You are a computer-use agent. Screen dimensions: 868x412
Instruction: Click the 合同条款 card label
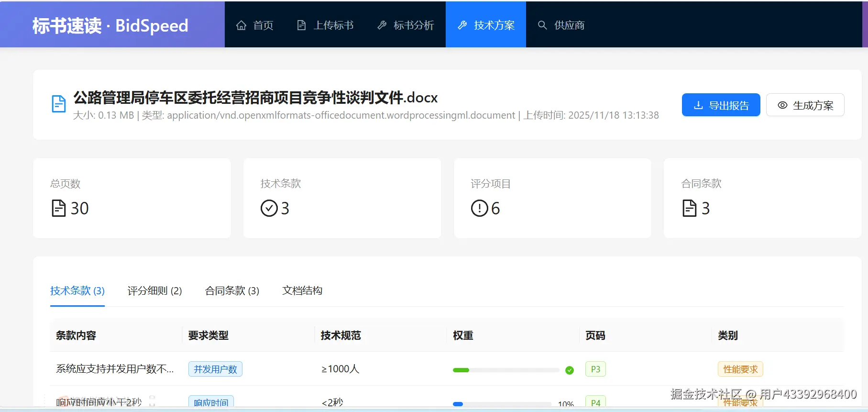(x=701, y=184)
